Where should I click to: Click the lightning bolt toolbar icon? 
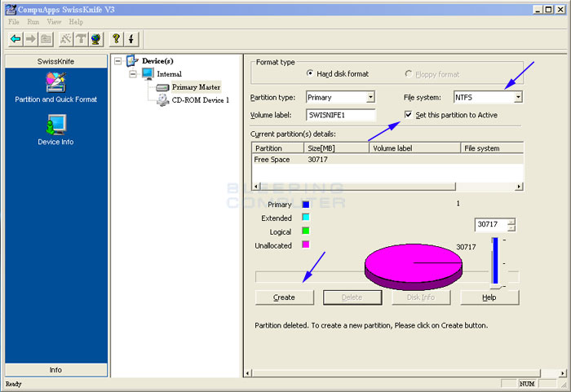(x=131, y=38)
